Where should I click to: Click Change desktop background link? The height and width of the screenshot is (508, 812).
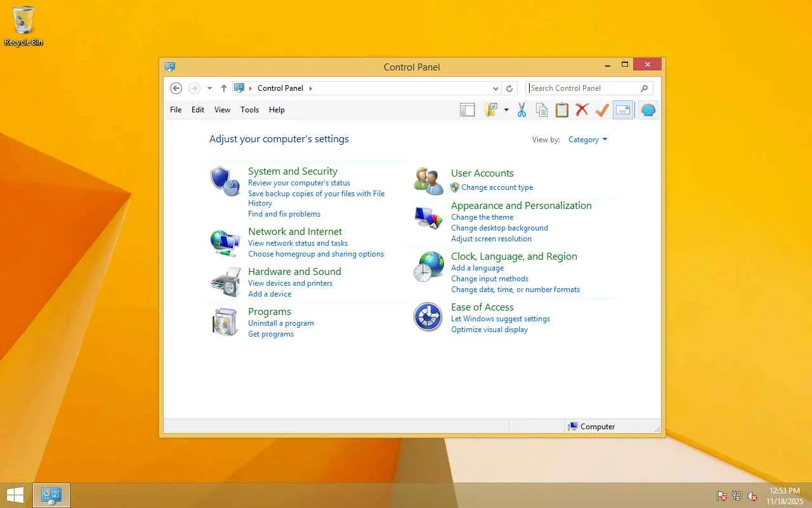point(499,228)
